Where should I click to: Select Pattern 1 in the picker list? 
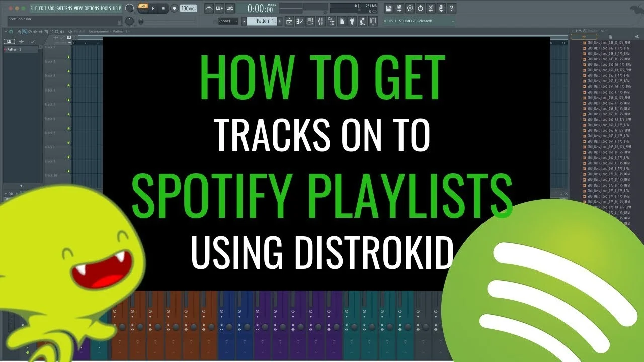[x=20, y=49]
